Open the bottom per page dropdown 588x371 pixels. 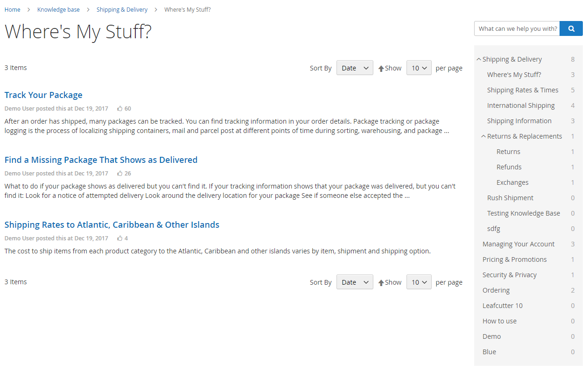tap(419, 282)
